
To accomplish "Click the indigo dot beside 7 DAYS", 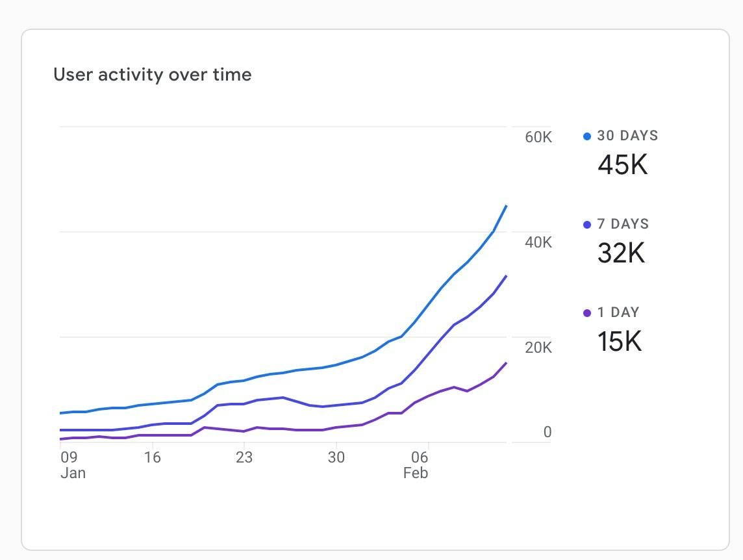I will 587,225.
